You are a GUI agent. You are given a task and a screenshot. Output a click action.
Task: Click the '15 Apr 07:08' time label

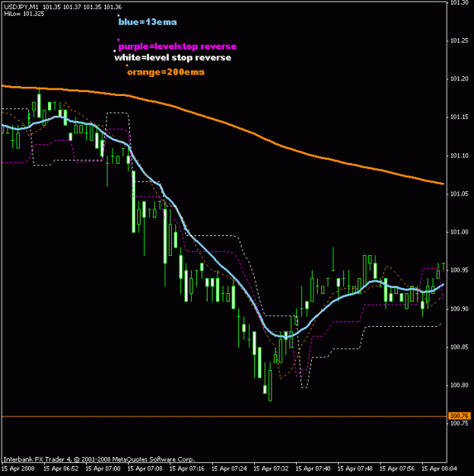click(x=145, y=468)
